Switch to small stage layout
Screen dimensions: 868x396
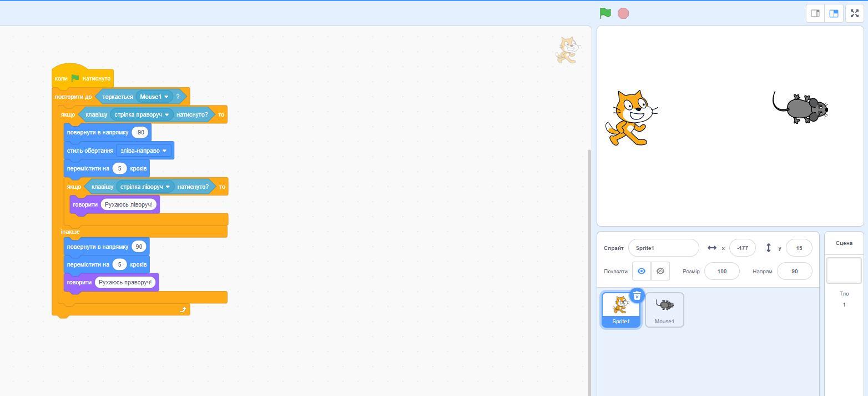[815, 13]
